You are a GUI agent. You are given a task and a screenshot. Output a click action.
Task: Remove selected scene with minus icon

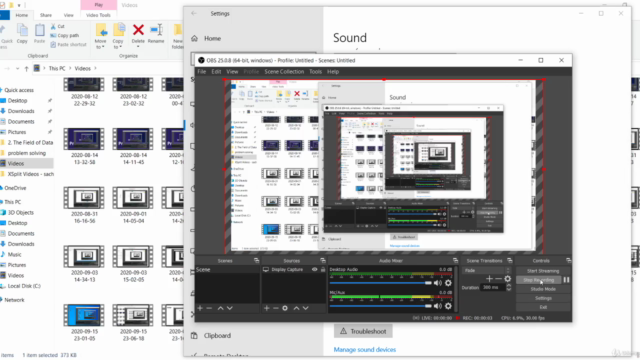click(209, 308)
